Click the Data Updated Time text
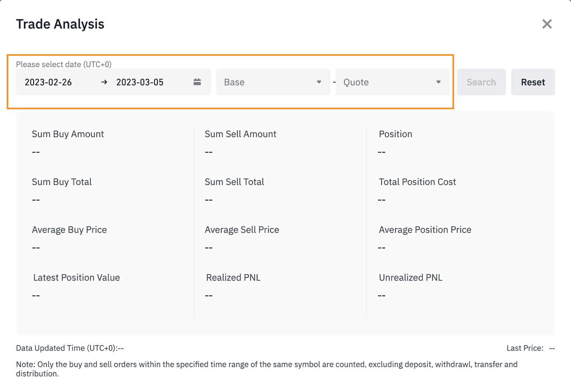Screen dimensions: 571x392 point(70,348)
